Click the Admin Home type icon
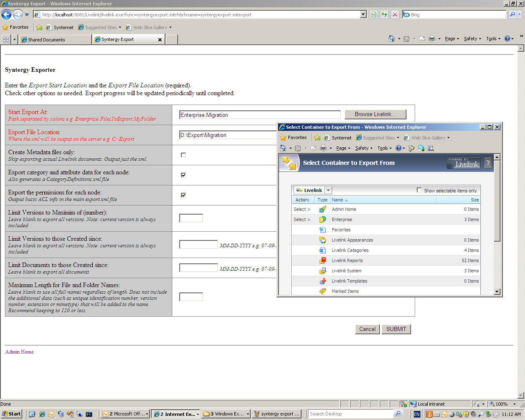This screenshot has height=420, width=525. click(323, 209)
